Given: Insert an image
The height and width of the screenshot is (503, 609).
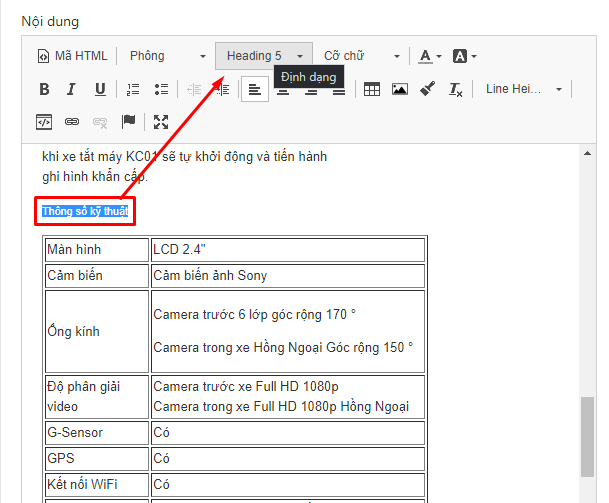Looking at the screenshot, I should 400,89.
